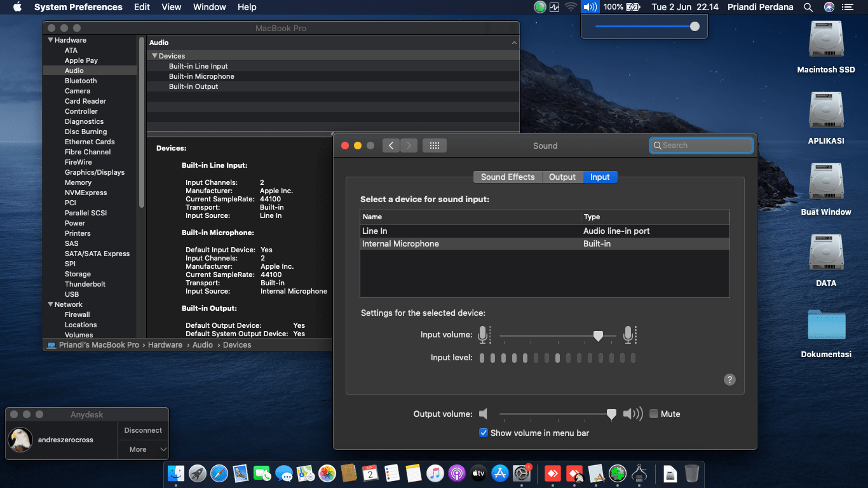Open the Window menu
The height and width of the screenshot is (488, 868).
click(209, 7)
